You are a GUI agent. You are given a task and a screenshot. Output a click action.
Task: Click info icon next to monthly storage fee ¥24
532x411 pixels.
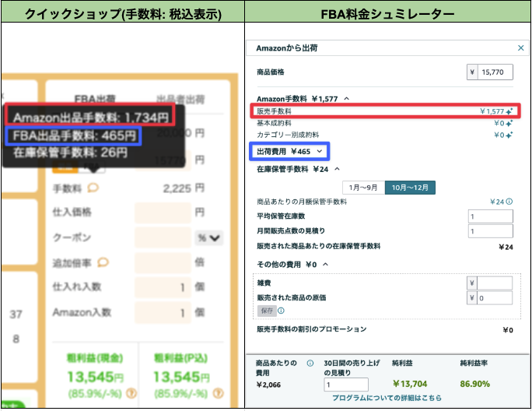pyautogui.click(x=509, y=202)
